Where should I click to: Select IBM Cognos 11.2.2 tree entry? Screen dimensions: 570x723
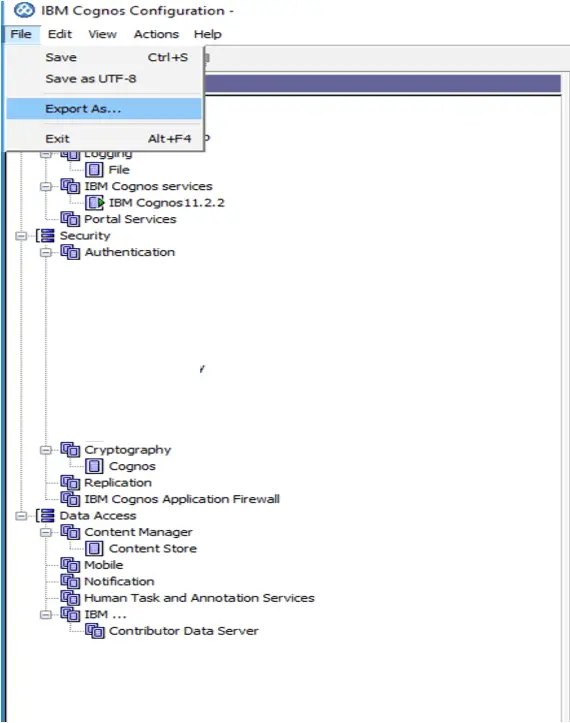click(166, 203)
